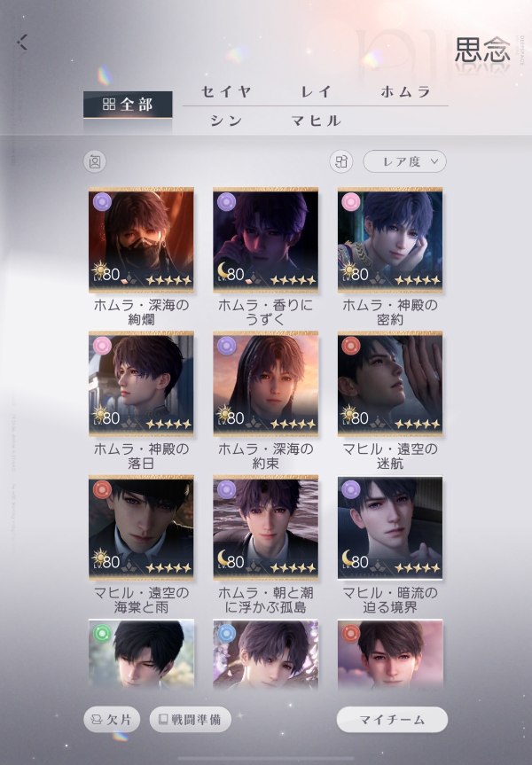532x765 pixels.
Task: Switch to the ホムラ tab
Action: tap(405, 91)
